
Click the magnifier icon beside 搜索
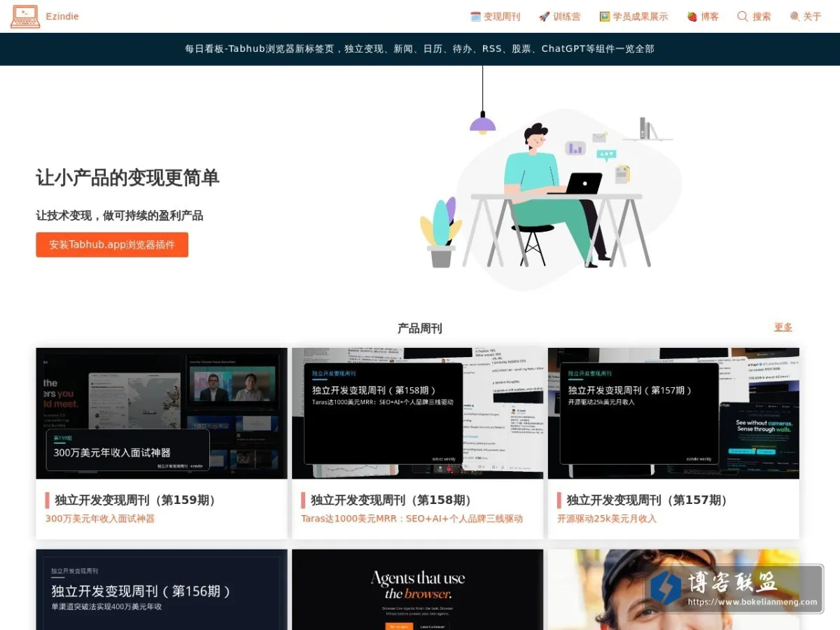[743, 16]
